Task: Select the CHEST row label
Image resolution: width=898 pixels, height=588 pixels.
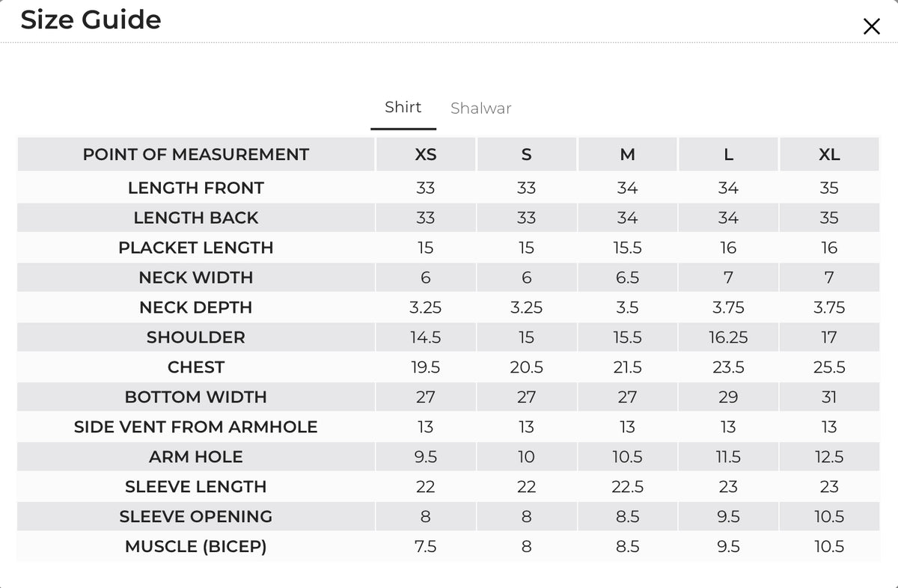Action: click(x=195, y=367)
